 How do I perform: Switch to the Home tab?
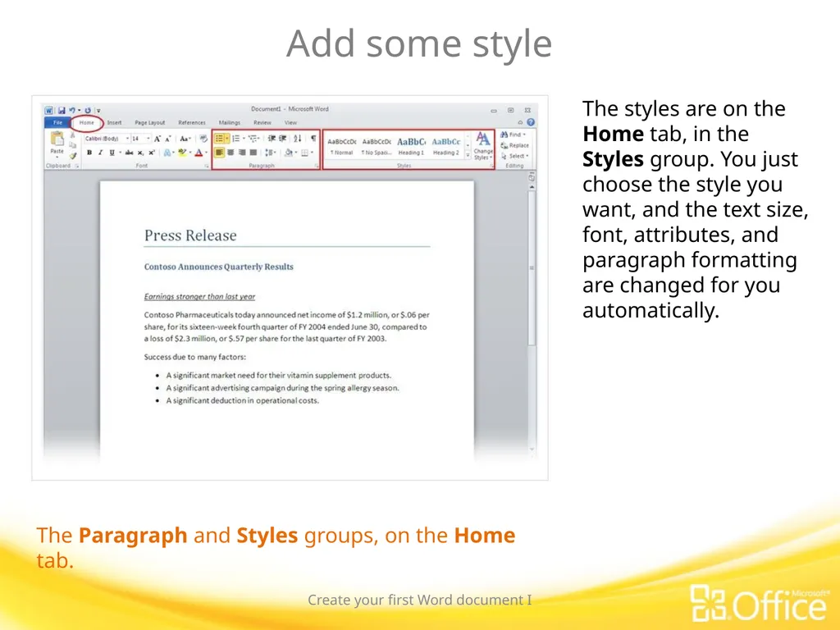pos(87,123)
